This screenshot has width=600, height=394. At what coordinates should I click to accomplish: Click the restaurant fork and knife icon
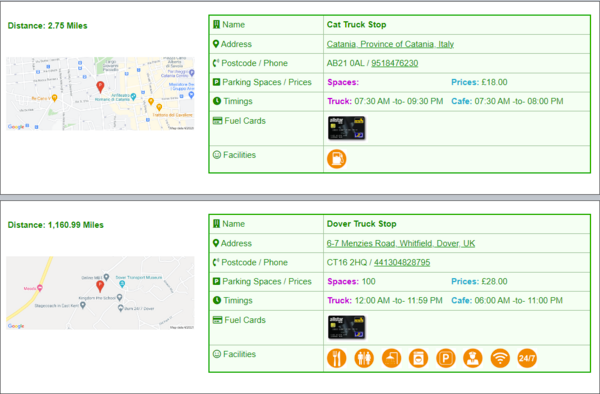[336, 358]
